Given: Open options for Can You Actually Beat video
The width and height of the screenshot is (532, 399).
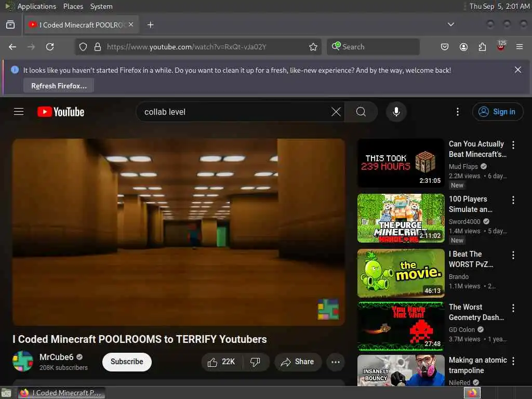Looking at the screenshot, I should coord(513,145).
